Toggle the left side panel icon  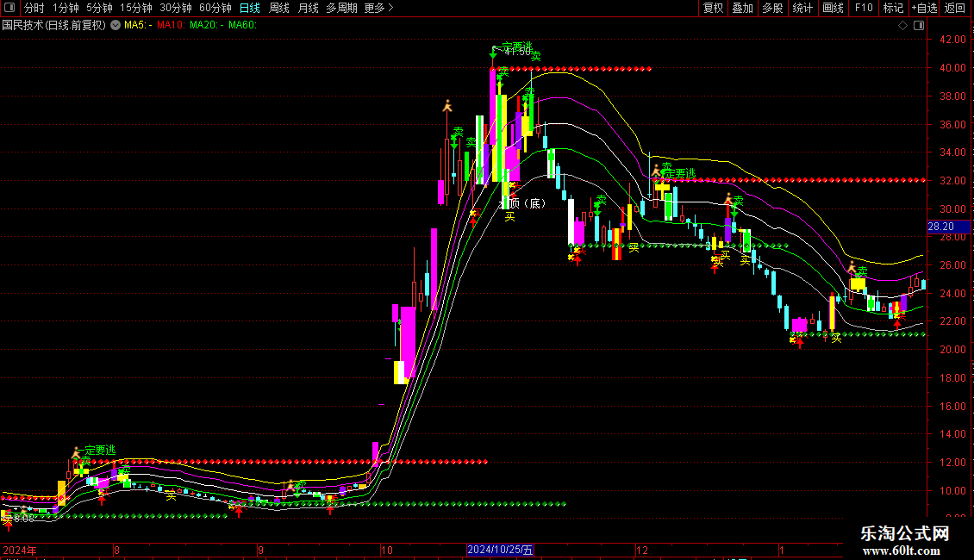click(x=9, y=8)
